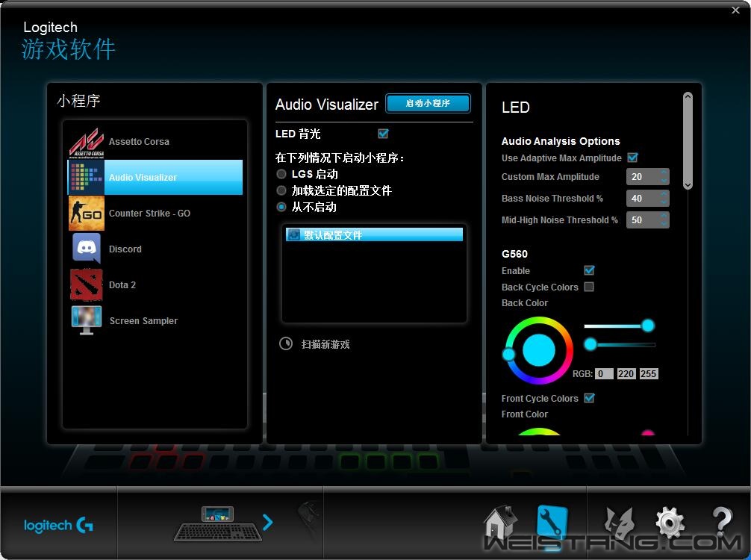Screen dimensions: 751x560
Task: Select the 从不启动 radio option
Action: [281, 207]
